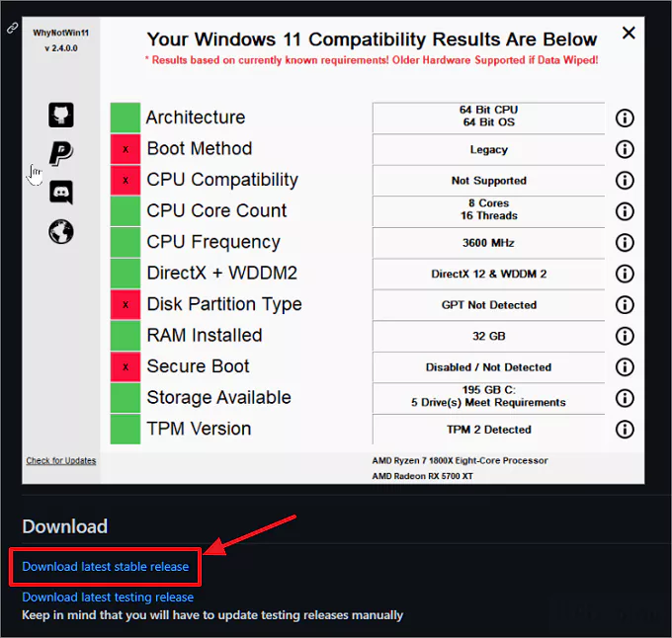Click the 'Boot Method' row label
This screenshot has height=638, width=672.
[200, 148]
